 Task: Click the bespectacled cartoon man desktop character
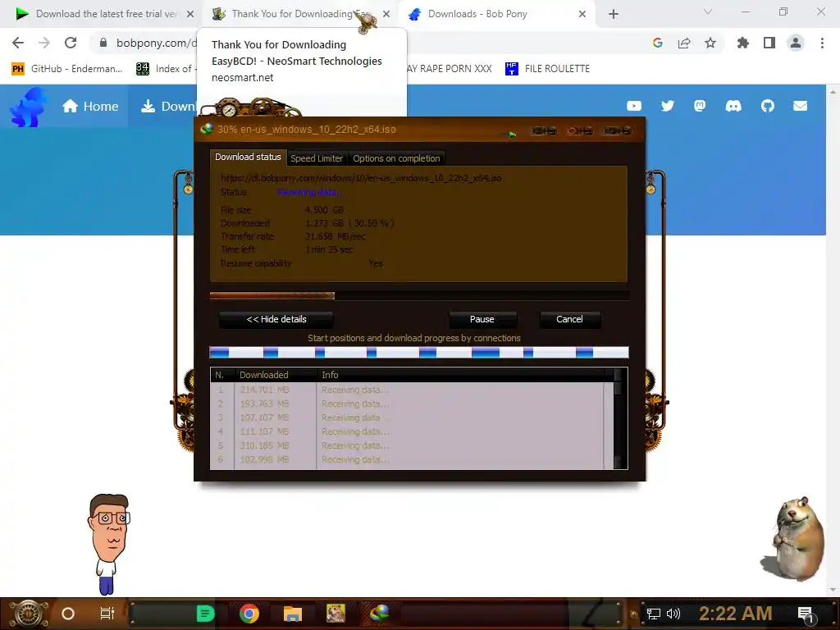[109, 544]
